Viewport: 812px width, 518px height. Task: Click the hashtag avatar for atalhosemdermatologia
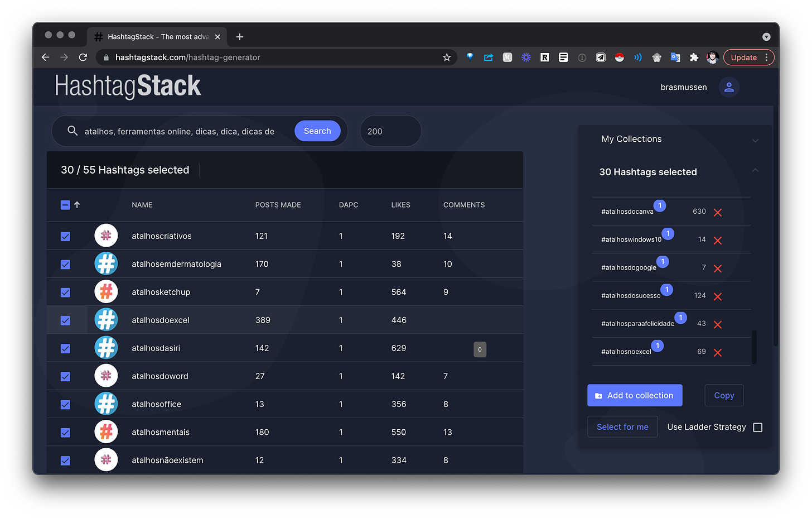pyautogui.click(x=106, y=263)
